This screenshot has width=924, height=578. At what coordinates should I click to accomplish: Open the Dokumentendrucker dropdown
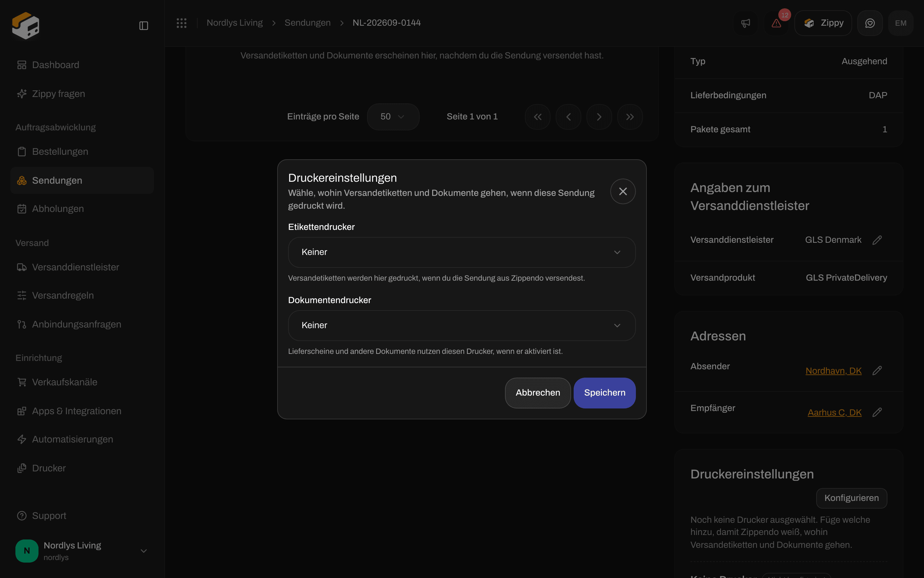462,326
